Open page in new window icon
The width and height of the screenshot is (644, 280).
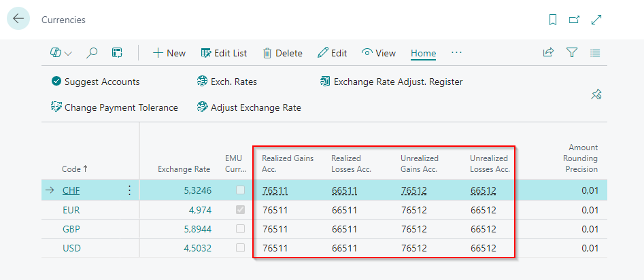[x=575, y=20]
